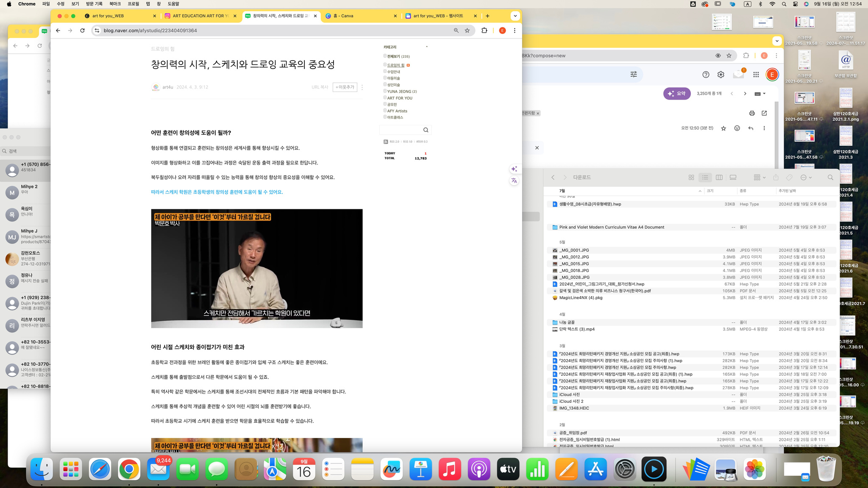Click the URL 복사 link

(320, 87)
